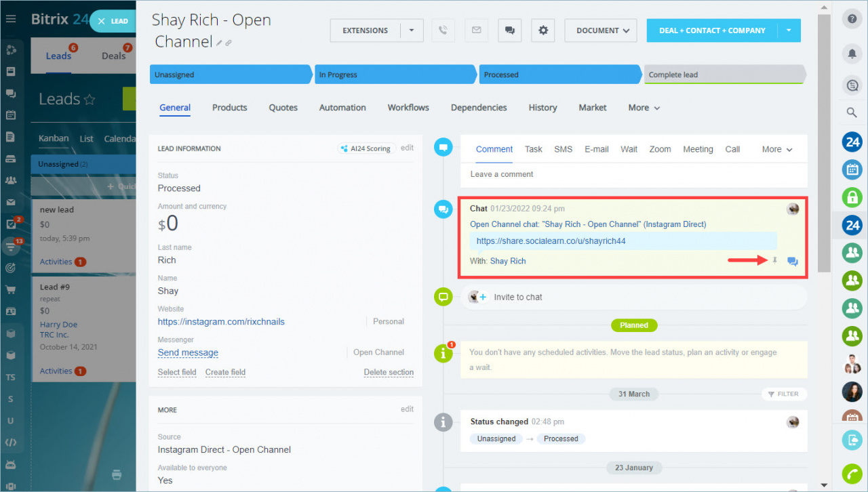This screenshot has height=492, width=868.
Task: Click the email envelope icon in header
Action: 476,30
